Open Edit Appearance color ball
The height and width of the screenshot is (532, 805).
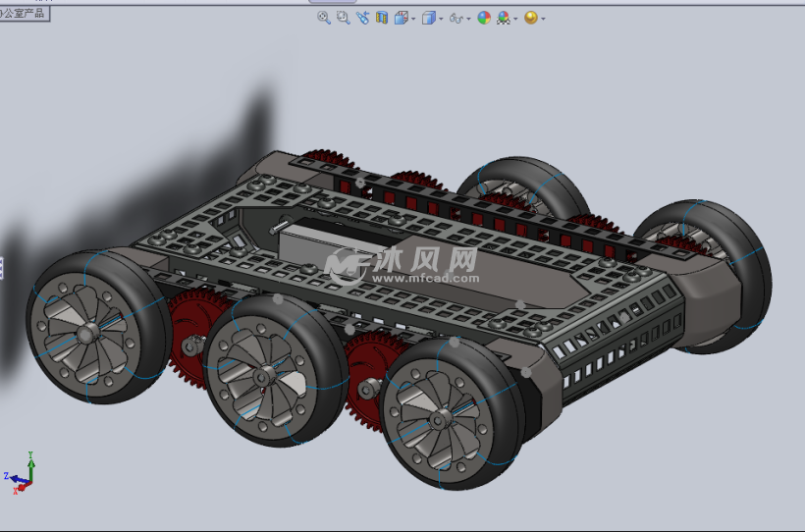(484, 18)
